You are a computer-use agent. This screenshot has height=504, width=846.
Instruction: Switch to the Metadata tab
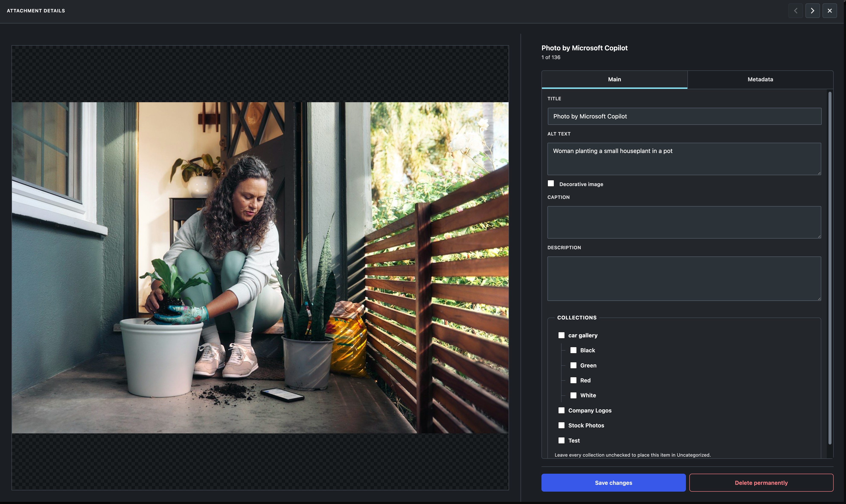[x=760, y=79]
